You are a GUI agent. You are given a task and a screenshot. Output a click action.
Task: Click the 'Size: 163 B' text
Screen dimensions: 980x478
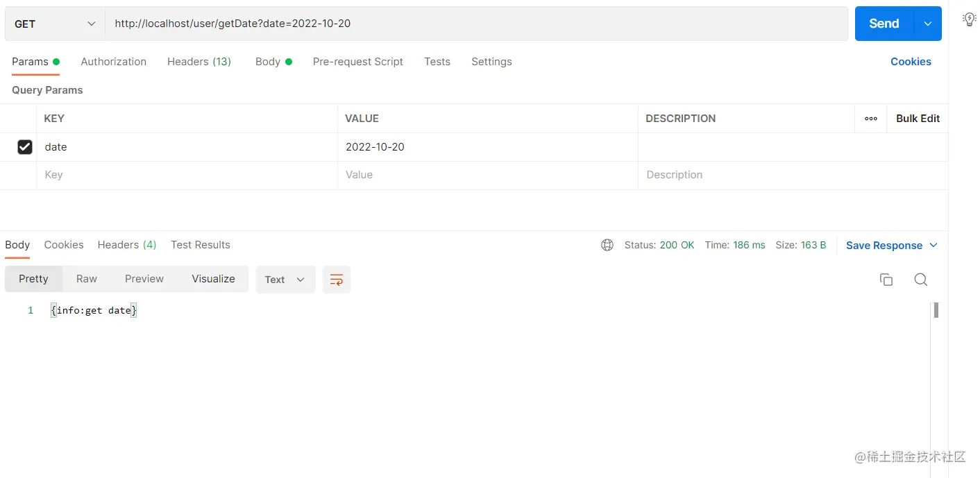coord(801,245)
